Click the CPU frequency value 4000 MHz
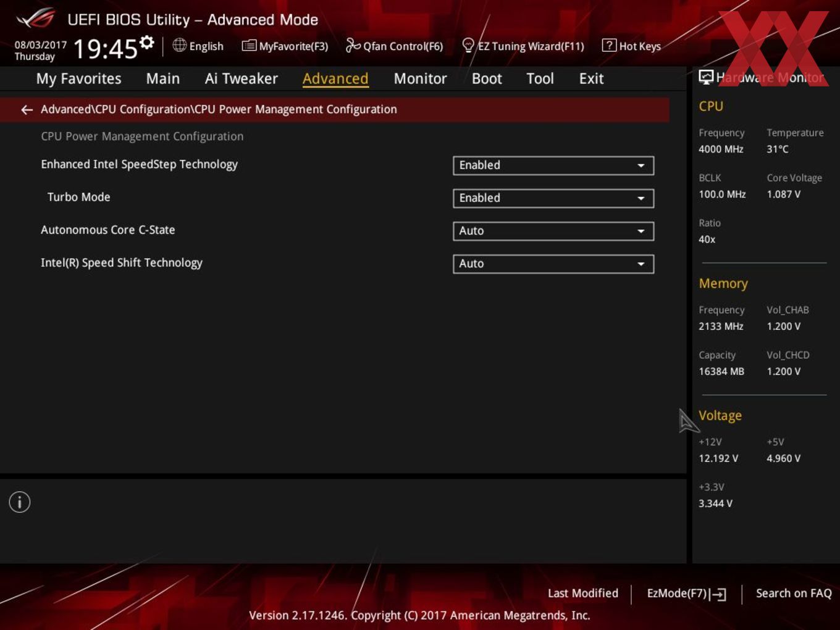 click(721, 149)
